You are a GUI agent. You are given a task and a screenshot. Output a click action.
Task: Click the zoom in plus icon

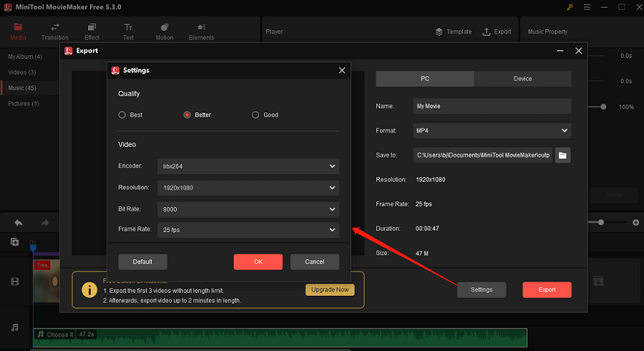[x=636, y=222]
